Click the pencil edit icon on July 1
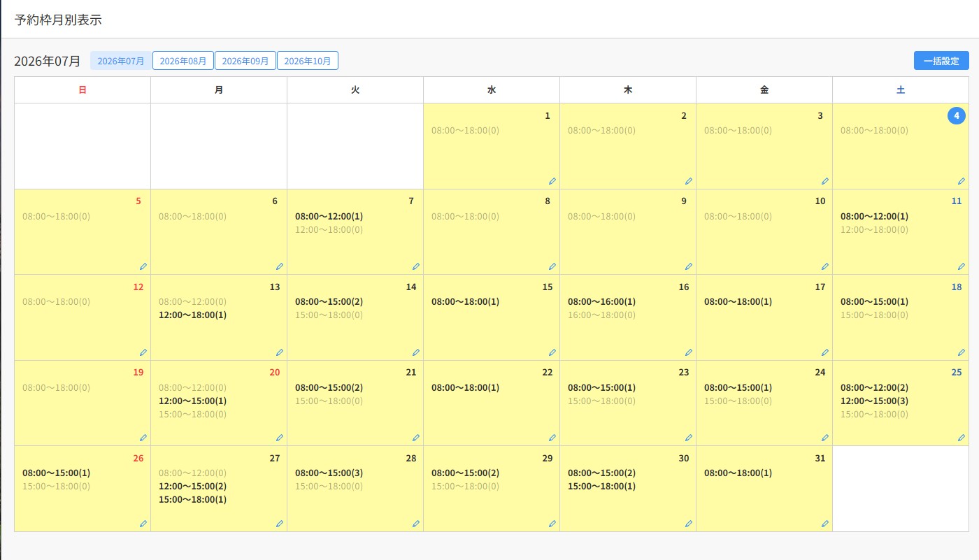This screenshot has height=560, width=979. [552, 181]
